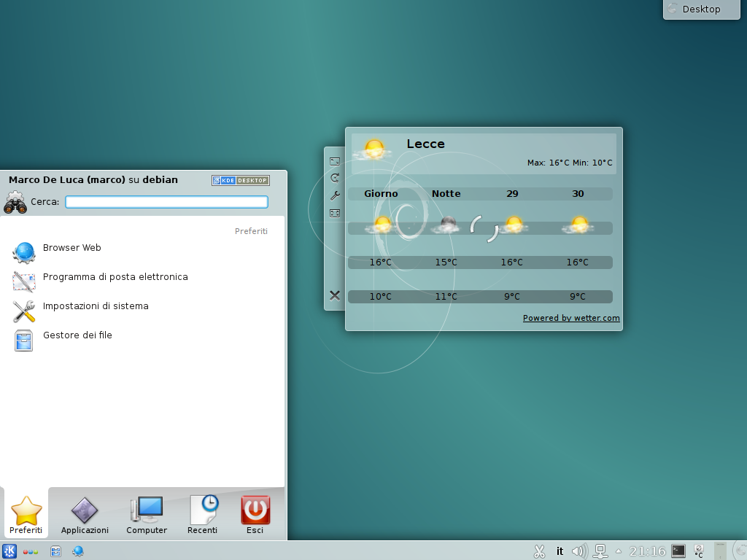Viewport: 747px width, 560px height.
Task: Click inside the Cerca search field
Action: click(166, 201)
